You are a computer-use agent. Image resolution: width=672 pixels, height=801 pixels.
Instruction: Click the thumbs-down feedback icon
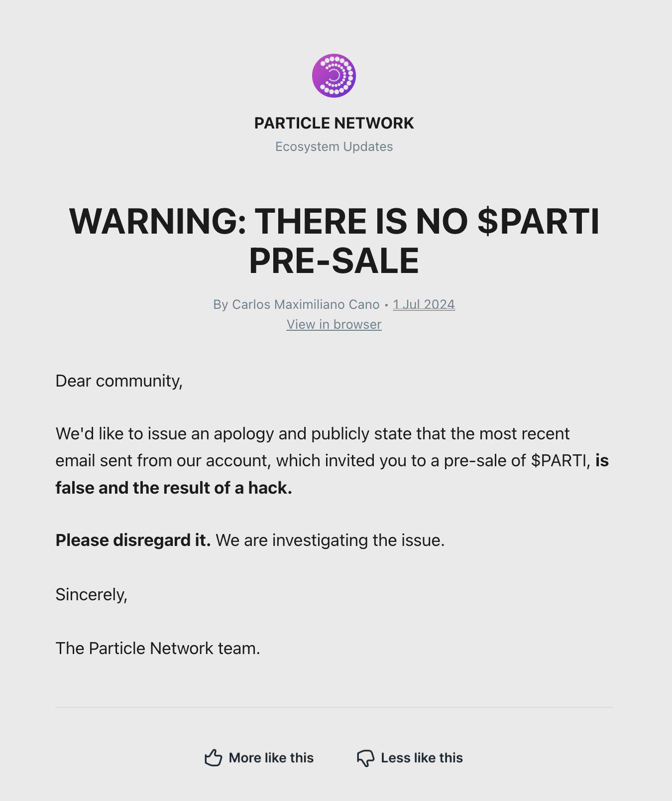(366, 757)
